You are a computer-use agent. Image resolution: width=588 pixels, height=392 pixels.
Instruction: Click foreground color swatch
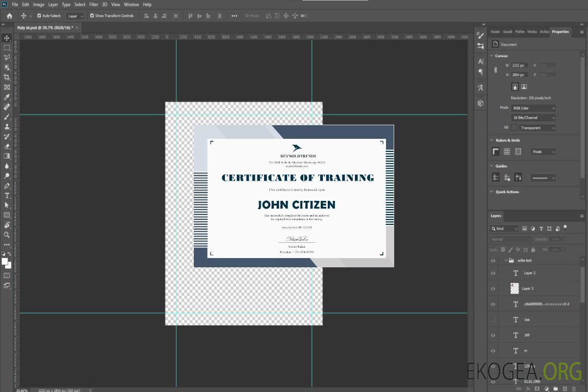[x=4, y=261]
